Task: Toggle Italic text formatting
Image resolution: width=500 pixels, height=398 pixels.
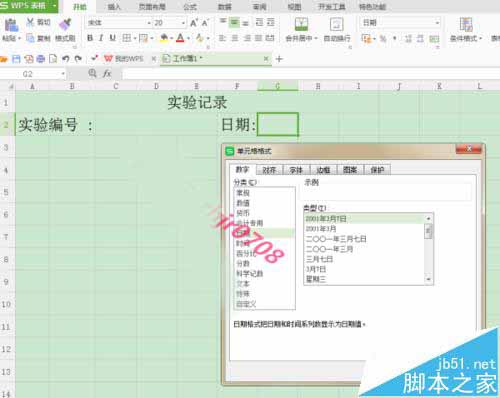Action: pyautogui.click(x=101, y=38)
